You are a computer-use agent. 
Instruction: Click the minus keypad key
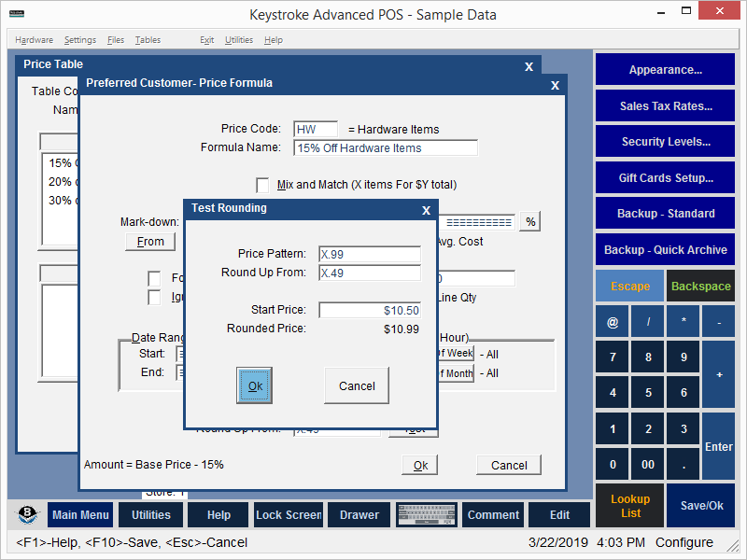coord(719,321)
